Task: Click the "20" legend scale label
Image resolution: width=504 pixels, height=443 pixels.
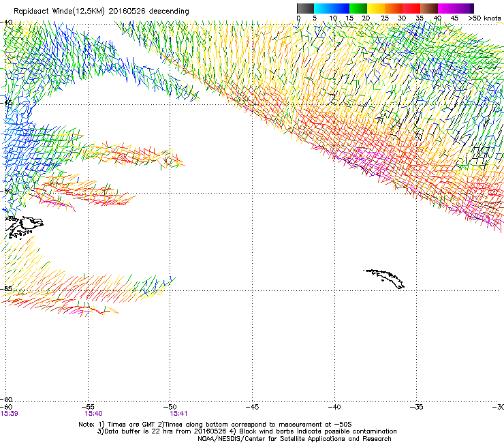Action: [x=366, y=18]
